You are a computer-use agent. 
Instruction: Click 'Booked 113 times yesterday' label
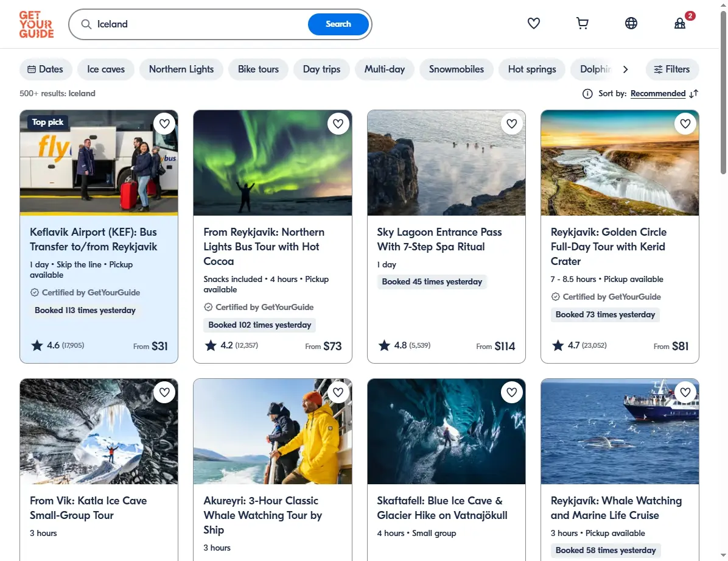click(x=85, y=311)
